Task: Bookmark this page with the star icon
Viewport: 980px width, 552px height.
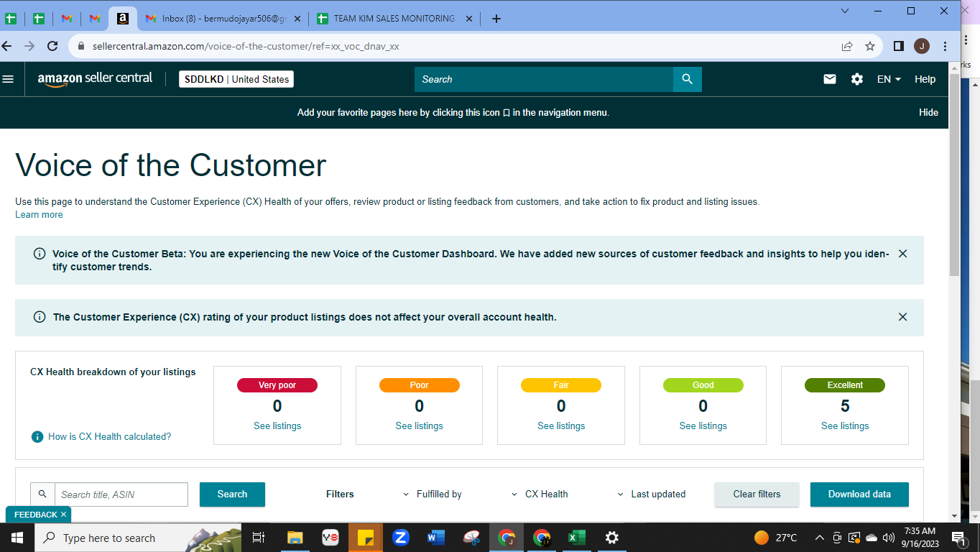Action: point(870,46)
